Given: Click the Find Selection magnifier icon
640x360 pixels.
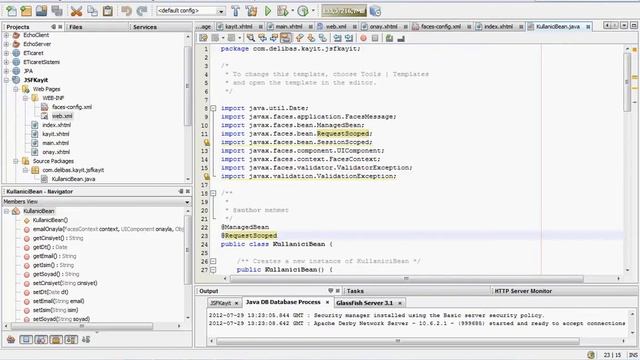Looking at the screenshot, I should pyautogui.click(x=251, y=38).
